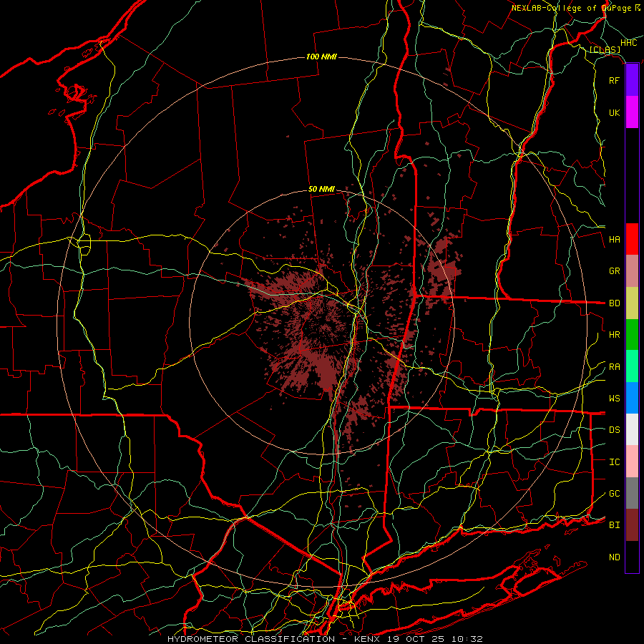Click the DS legend label
This screenshot has width=644, height=644.
click(614, 430)
